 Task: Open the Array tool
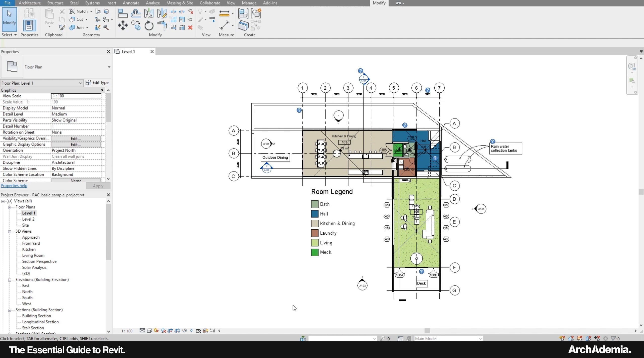[173, 19]
